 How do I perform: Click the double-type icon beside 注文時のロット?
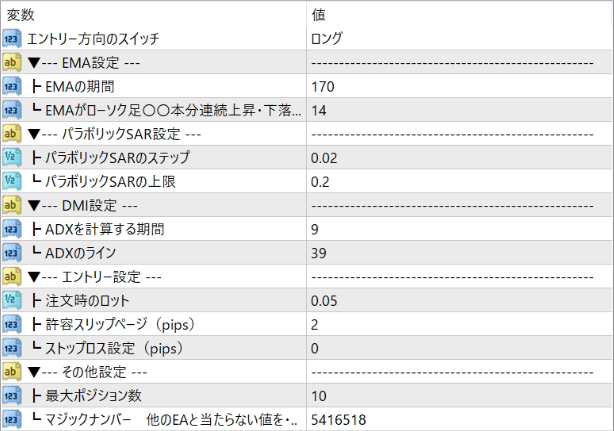(x=11, y=301)
